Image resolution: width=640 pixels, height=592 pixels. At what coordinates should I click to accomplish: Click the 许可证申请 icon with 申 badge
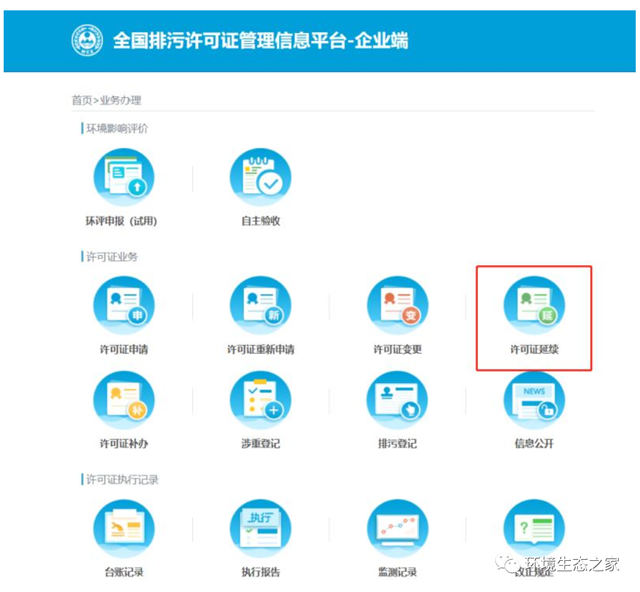(x=124, y=306)
